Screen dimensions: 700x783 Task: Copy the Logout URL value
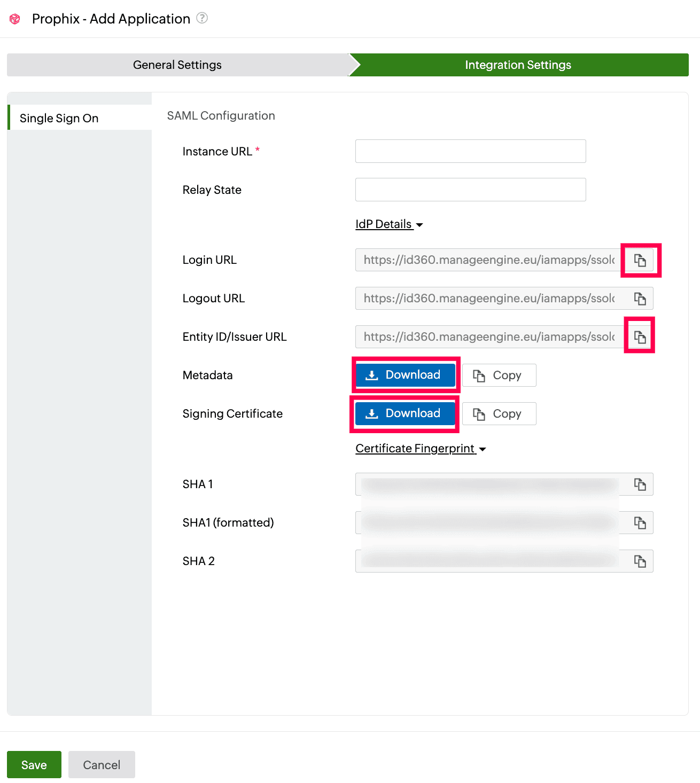click(x=640, y=299)
